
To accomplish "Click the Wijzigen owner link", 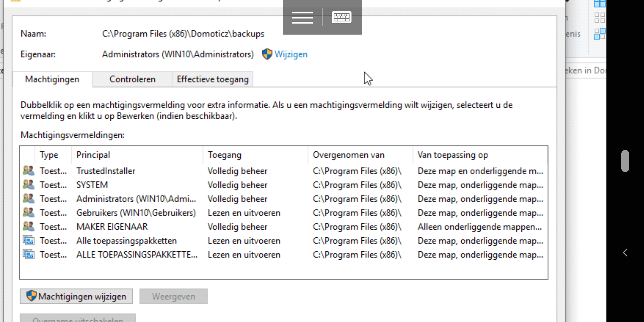I will tap(291, 54).
